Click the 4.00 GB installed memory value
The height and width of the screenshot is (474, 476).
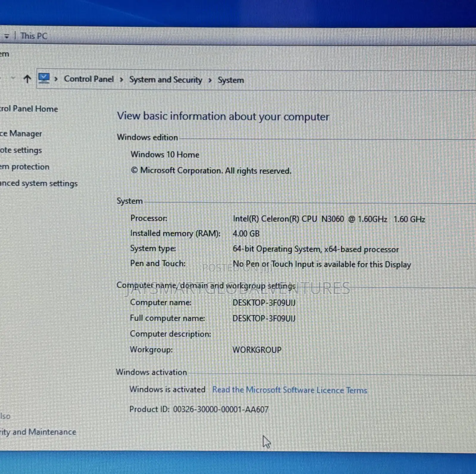[246, 234]
